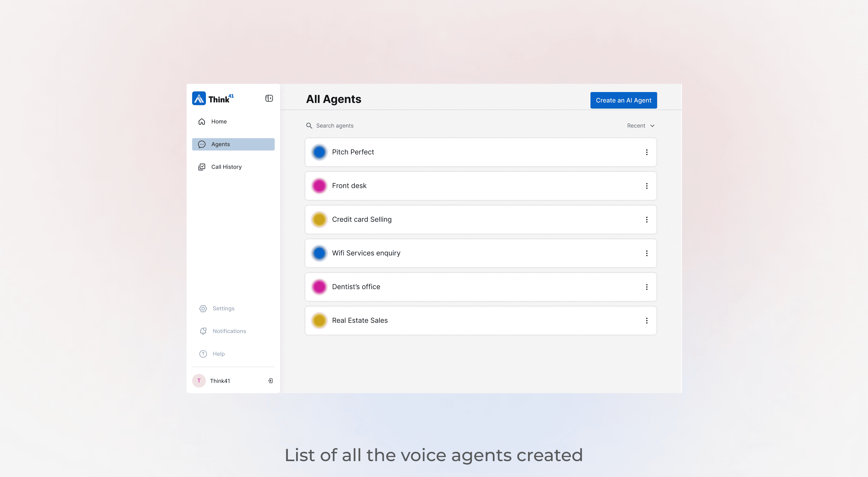The image size is (868, 477).
Task: Click the logout icon beside Think41
Action: [x=270, y=381]
